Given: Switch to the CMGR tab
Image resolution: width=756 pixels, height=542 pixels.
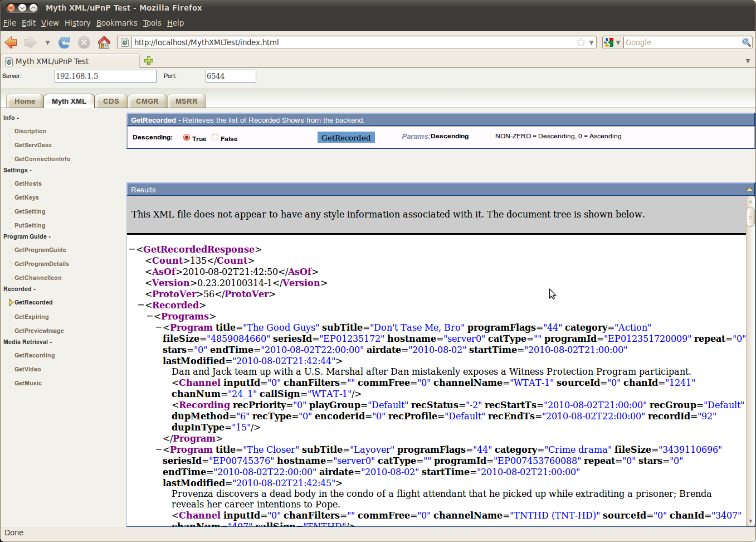Looking at the screenshot, I should click(x=147, y=101).
